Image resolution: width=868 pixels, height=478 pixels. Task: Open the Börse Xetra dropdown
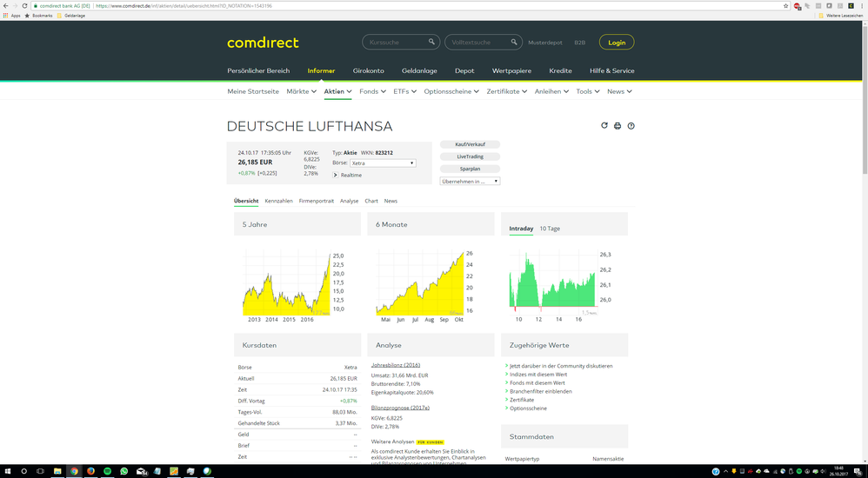pyautogui.click(x=383, y=163)
